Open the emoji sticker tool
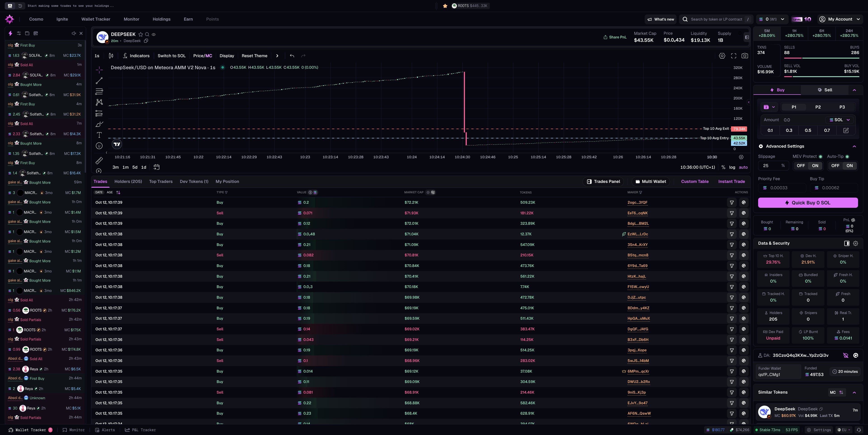The image size is (868, 435). click(99, 146)
